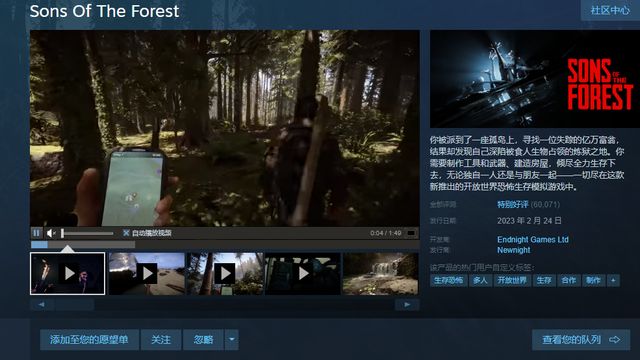Viewport: 640px width, 360px height.
Task: Disable 自动播放视频 autoplay checkbox
Action: pos(126,233)
